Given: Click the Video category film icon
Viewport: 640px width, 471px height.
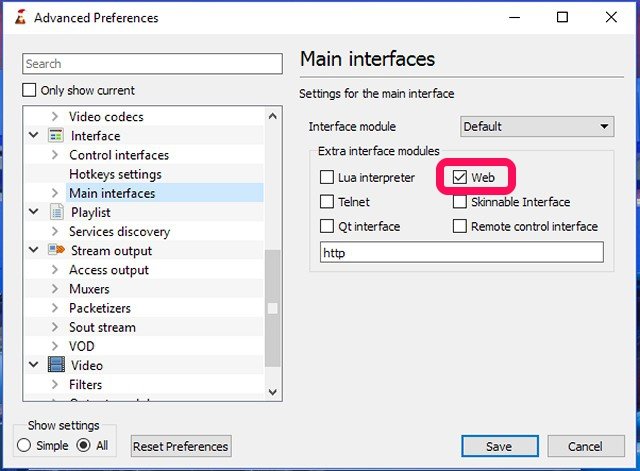Looking at the screenshot, I should (x=56, y=366).
